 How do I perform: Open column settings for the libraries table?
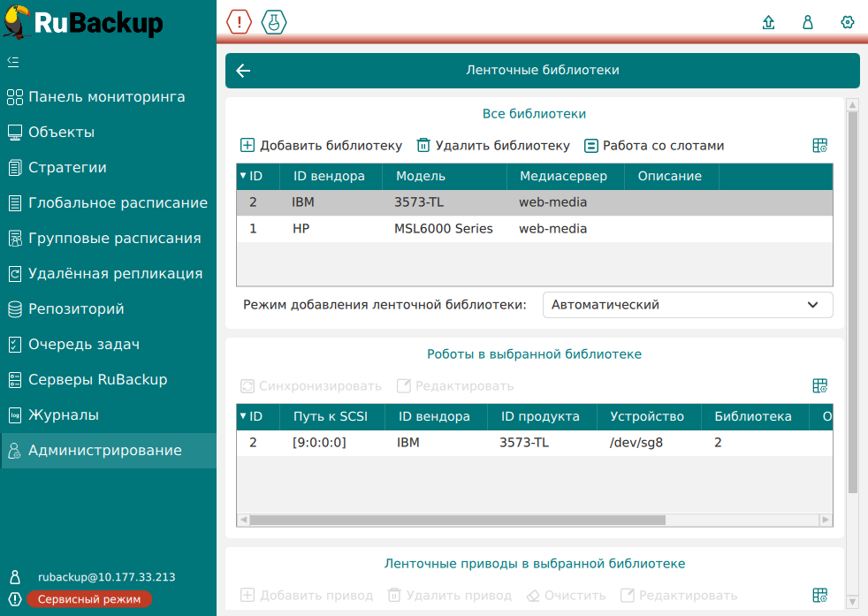(x=819, y=146)
